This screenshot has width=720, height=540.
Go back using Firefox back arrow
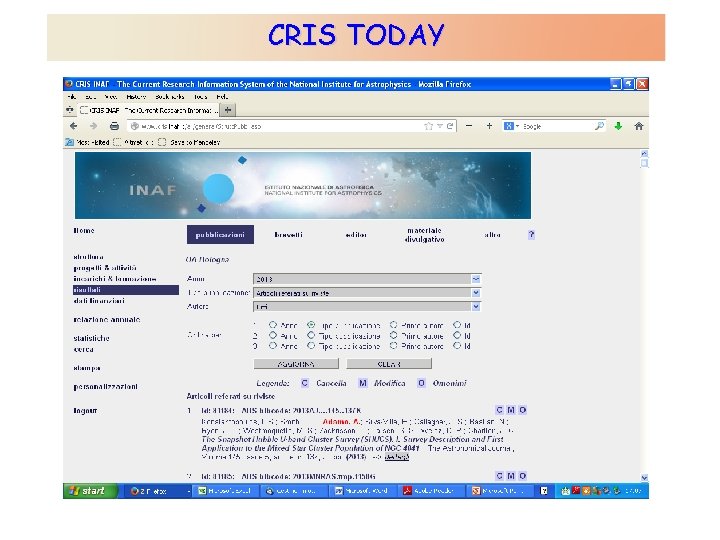73,126
